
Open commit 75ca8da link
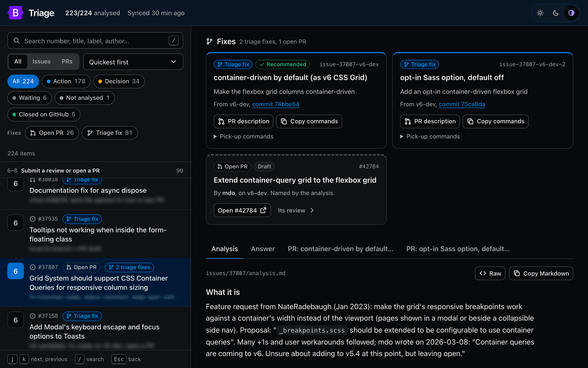click(462, 104)
